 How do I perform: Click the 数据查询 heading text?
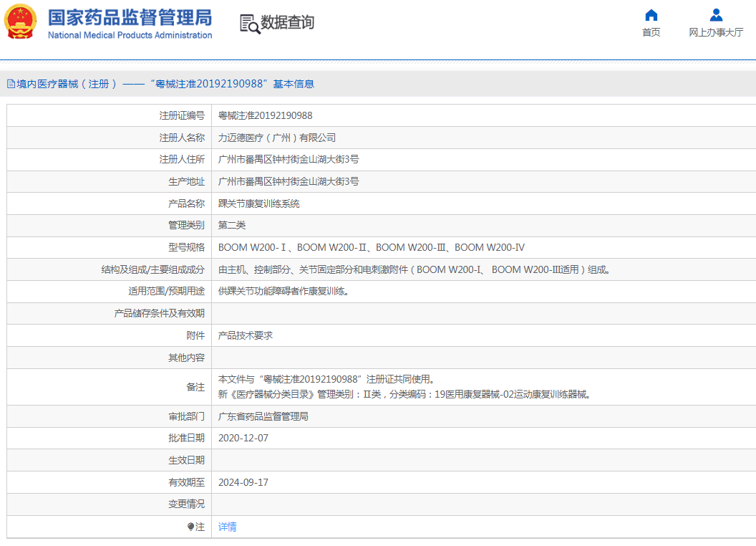(x=287, y=22)
